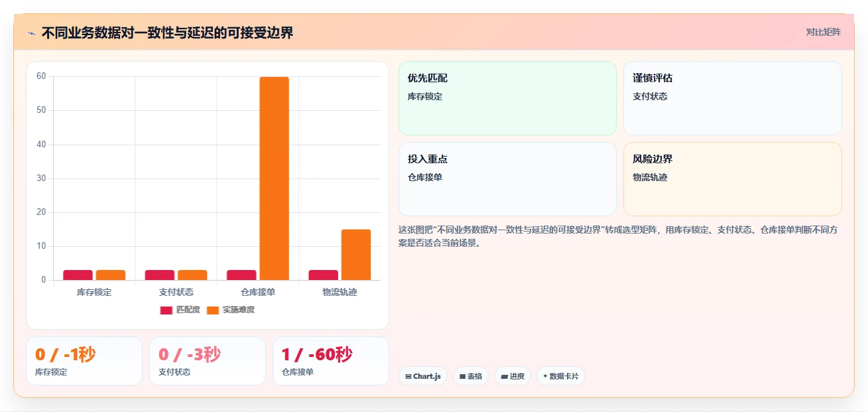Click the 物流轨迹 x-axis label
This screenshot has height=412, width=868.
(340, 292)
